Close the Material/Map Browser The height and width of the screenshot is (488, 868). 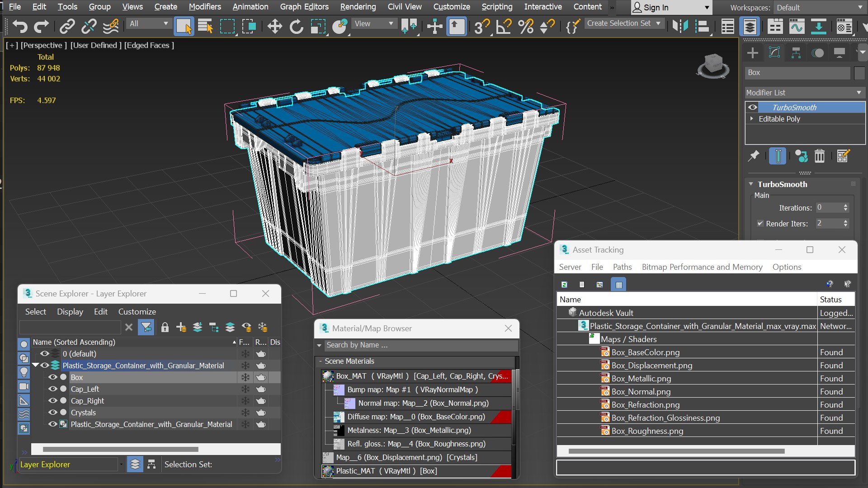[508, 328]
